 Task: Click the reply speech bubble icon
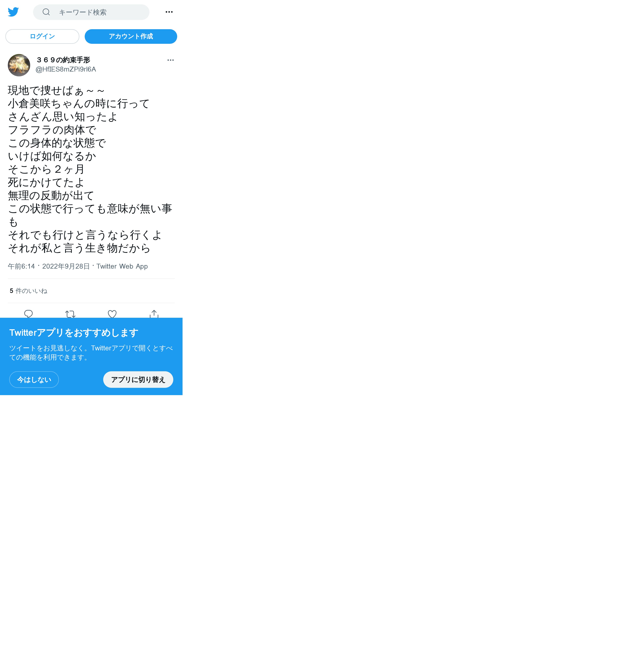[x=28, y=314]
